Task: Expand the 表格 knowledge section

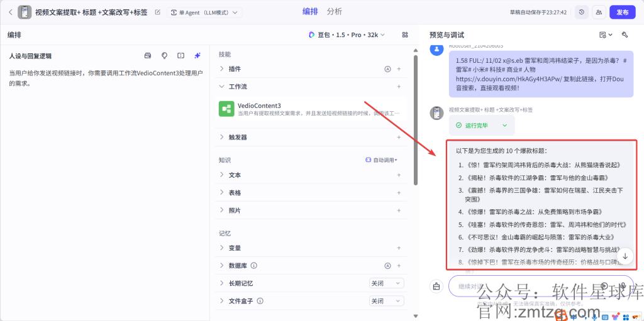Action: click(x=222, y=192)
